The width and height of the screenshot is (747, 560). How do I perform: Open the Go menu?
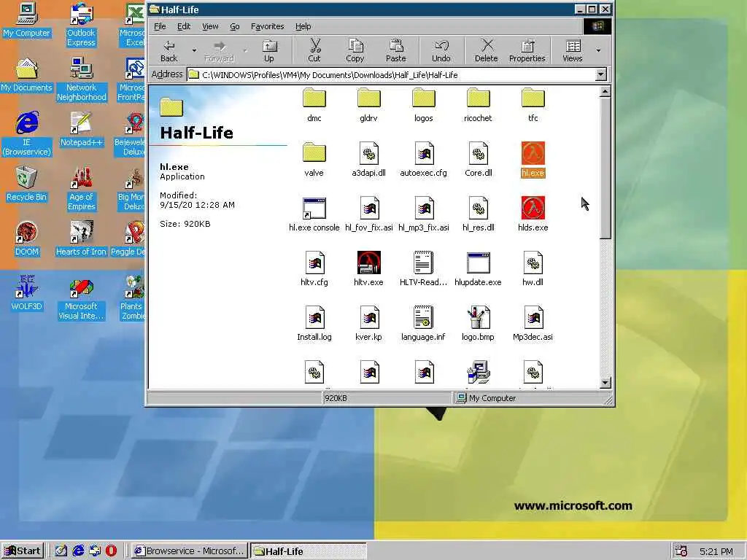[235, 26]
